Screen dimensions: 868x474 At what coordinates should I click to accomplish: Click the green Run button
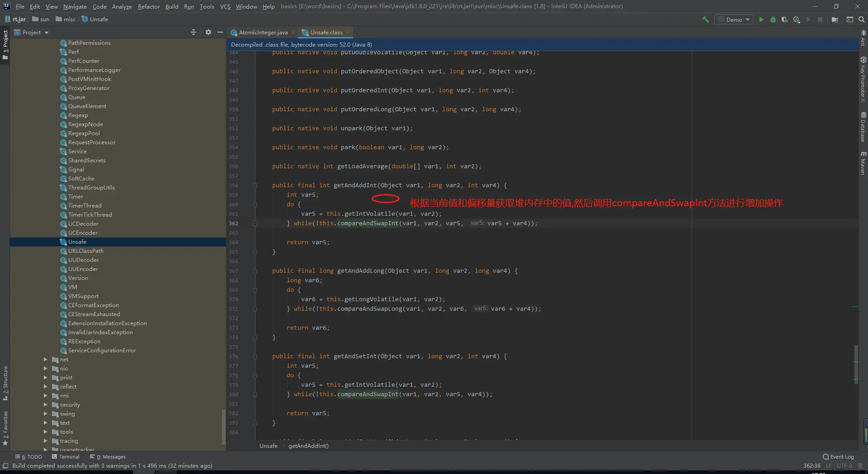[x=761, y=19]
